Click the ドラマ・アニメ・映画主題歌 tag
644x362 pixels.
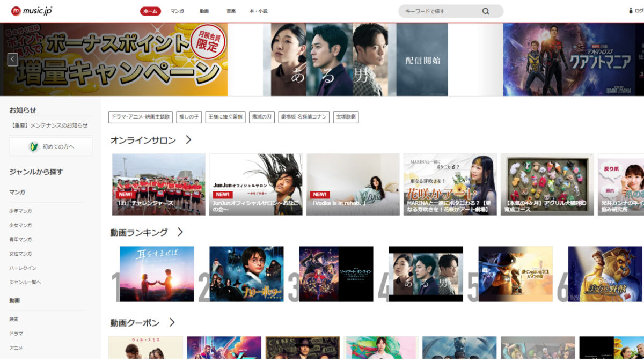(x=141, y=117)
